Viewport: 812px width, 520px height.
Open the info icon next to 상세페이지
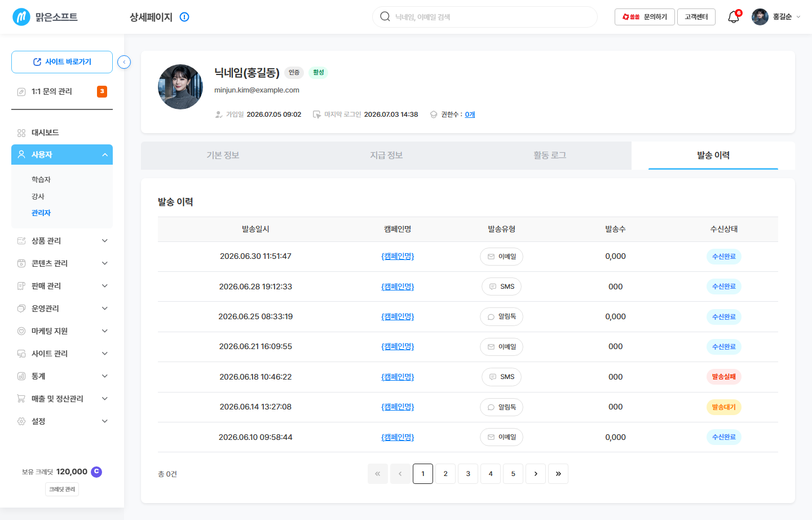[184, 17]
